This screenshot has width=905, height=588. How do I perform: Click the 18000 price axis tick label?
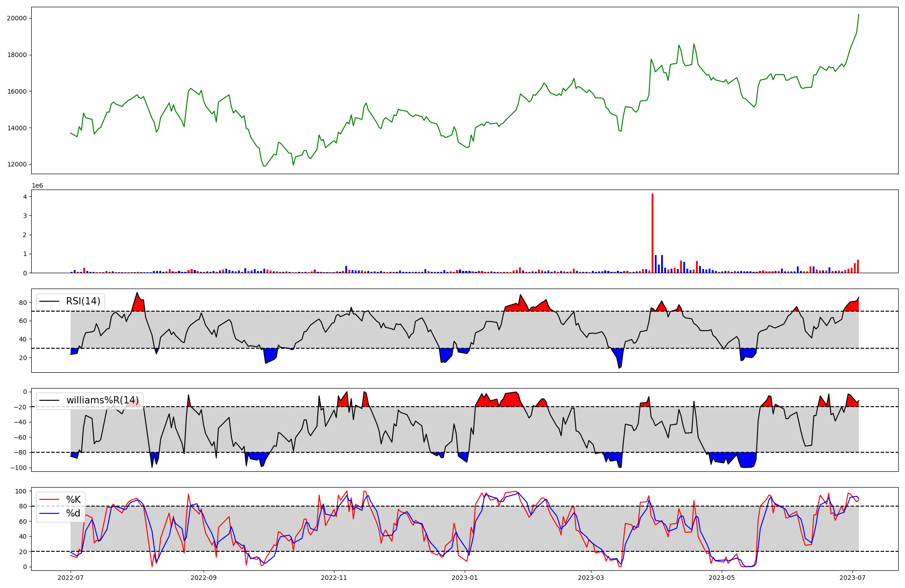(x=17, y=55)
